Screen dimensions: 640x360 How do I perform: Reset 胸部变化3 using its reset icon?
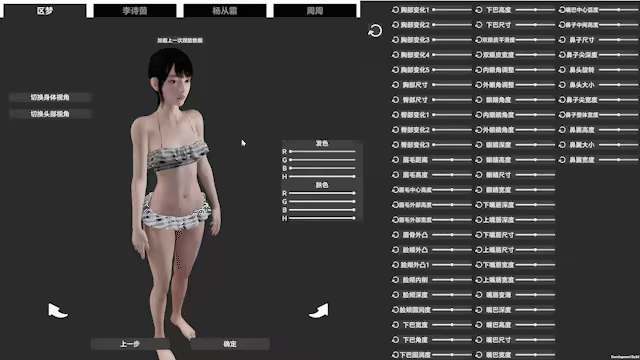pyautogui.click(x=395, y=40)
